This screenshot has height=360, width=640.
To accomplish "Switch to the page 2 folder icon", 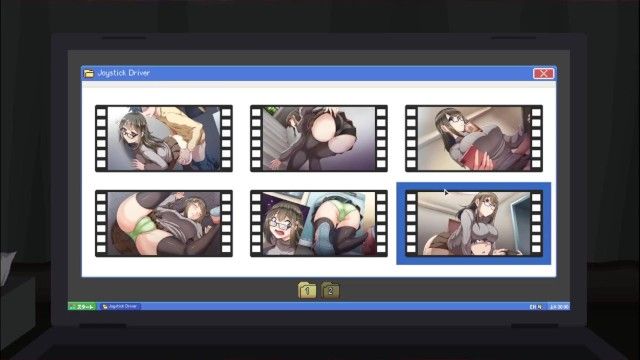I will 330,290.
